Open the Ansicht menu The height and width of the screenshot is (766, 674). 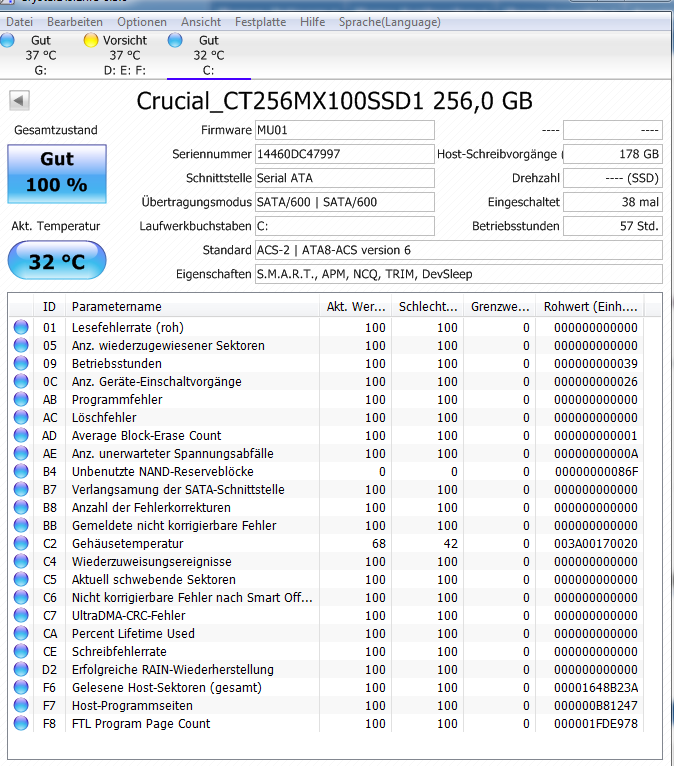point(201,22)
